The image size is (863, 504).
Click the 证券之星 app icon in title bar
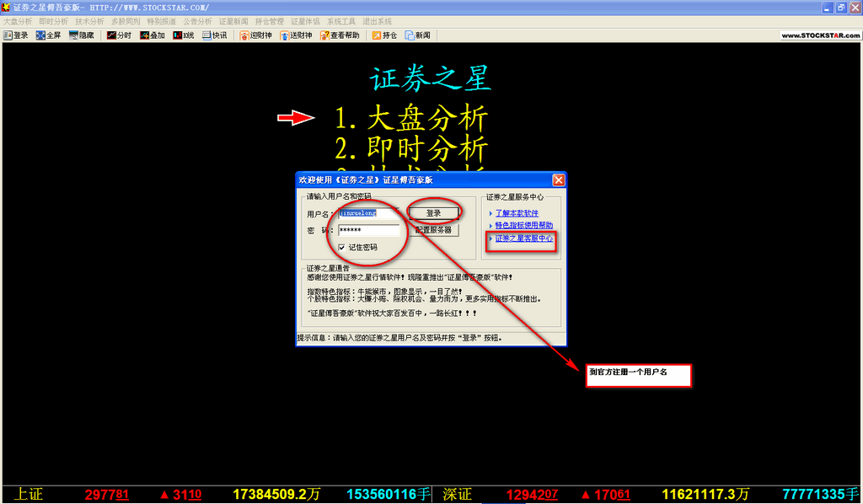tap(6, 7)
